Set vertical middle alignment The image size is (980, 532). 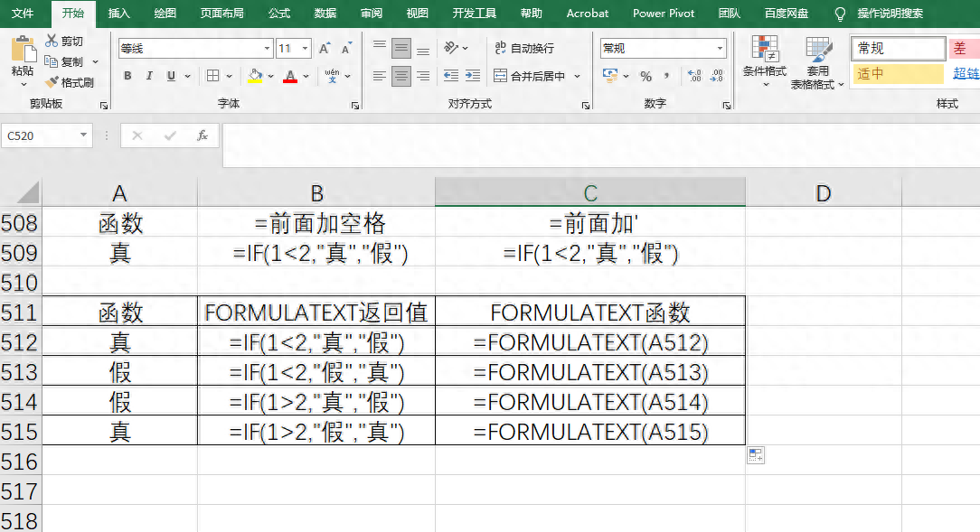click(401, 48)
